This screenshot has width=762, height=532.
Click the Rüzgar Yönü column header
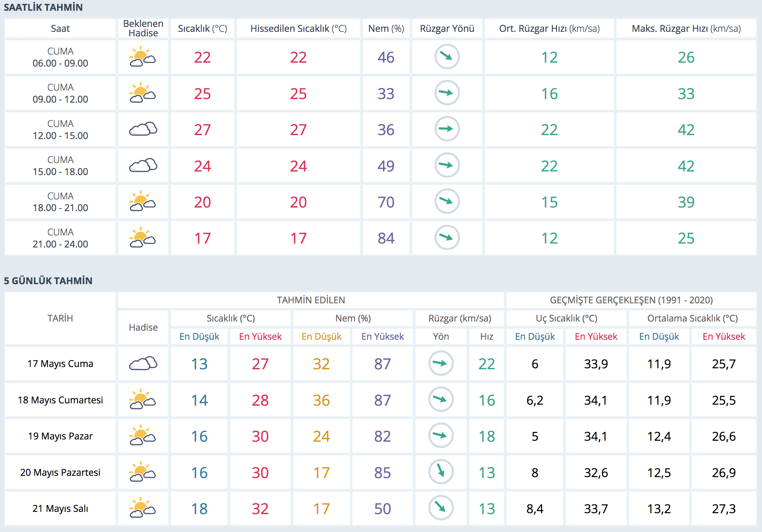click(x=447, y=29)
